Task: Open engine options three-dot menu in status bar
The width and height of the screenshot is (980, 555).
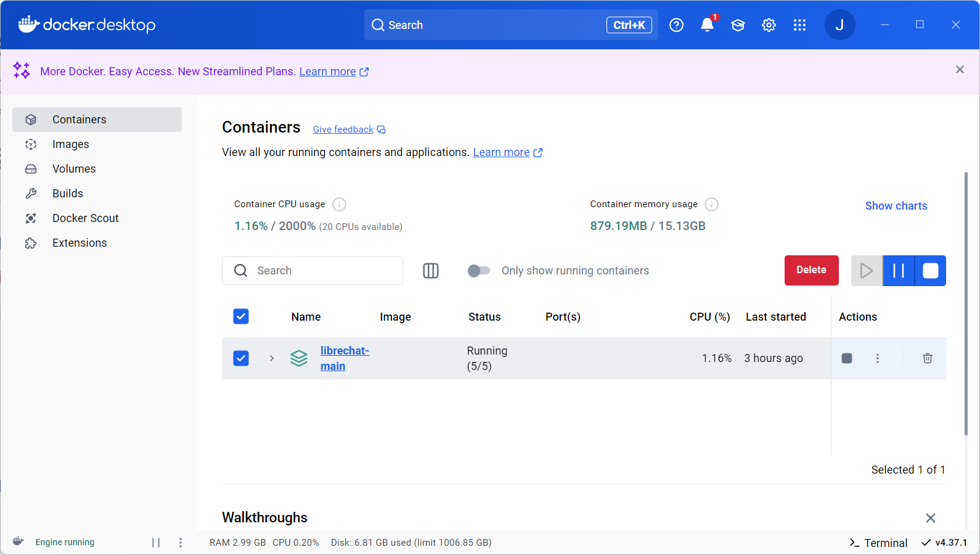Action: (181, 543)
